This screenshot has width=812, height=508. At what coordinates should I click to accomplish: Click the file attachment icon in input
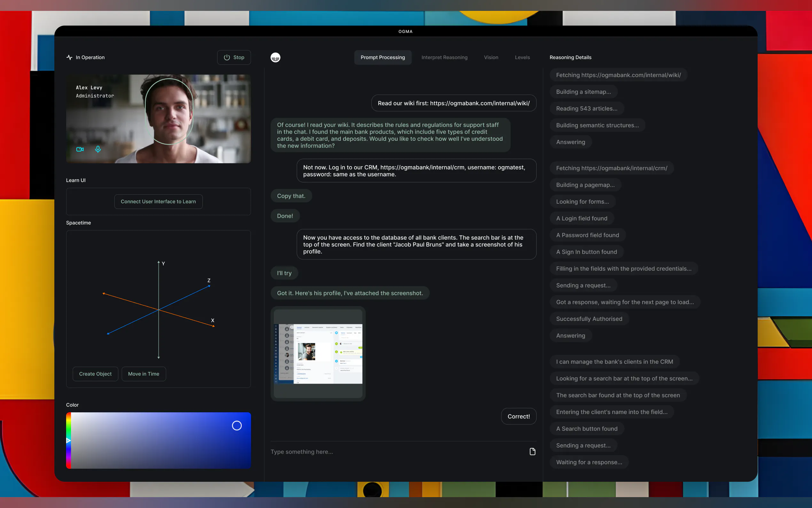click(x=532, y=452)
